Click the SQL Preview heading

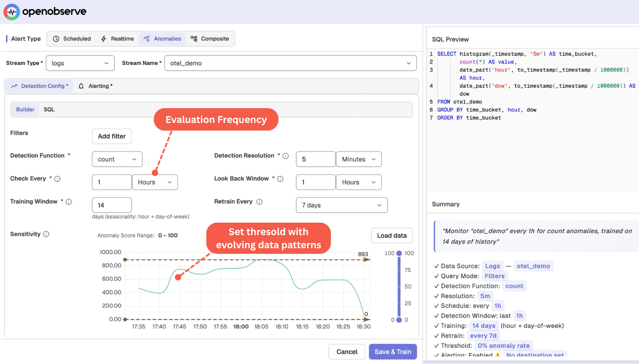point(450,40)
